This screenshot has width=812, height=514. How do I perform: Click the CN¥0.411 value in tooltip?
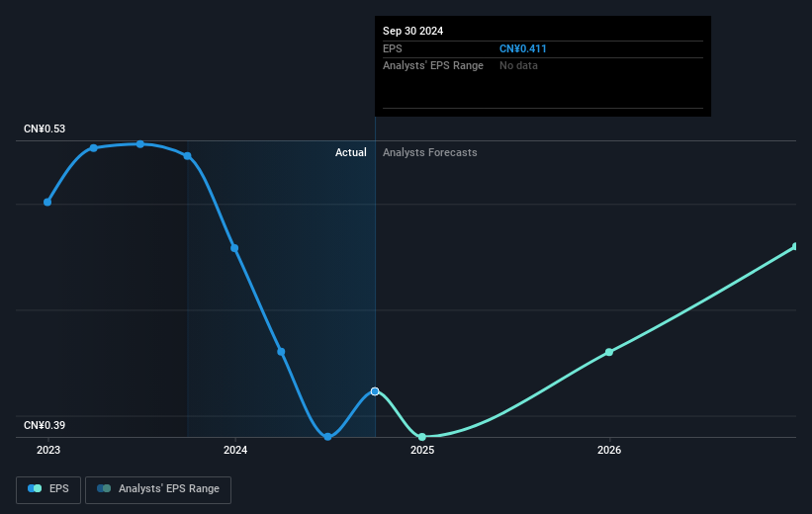point(523,48)
